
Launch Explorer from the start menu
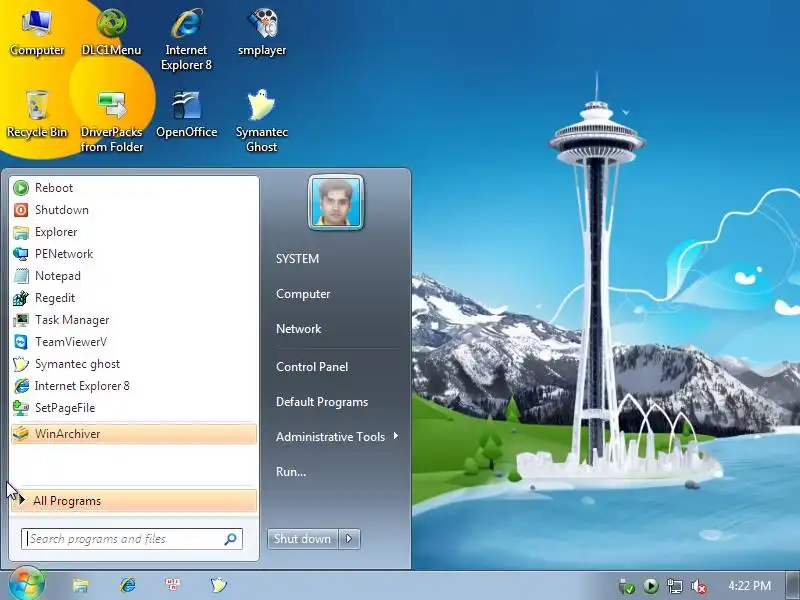(134, 232)
